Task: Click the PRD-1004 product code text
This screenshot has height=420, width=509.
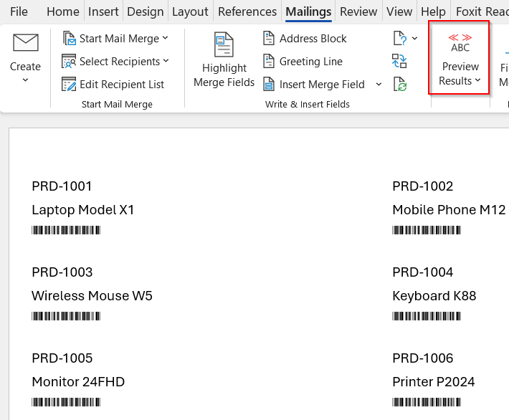Action: pos(423,272)
